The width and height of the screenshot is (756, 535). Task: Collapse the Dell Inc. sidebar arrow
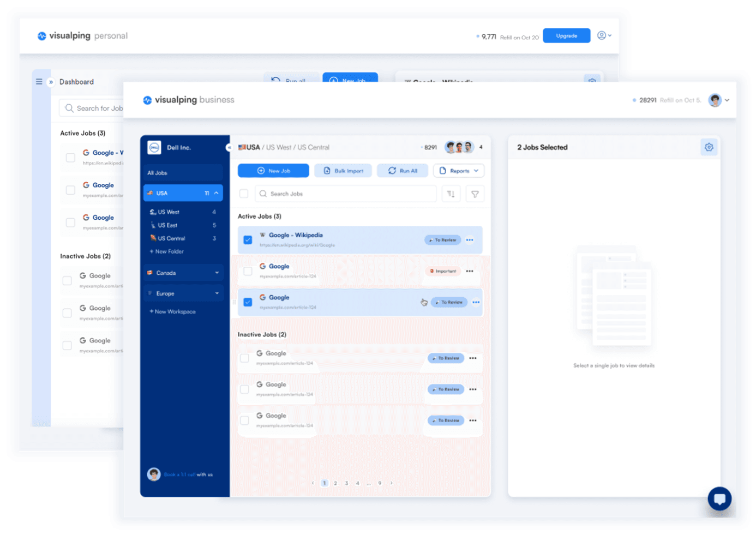pyautogui.click(x=229, y=147)
